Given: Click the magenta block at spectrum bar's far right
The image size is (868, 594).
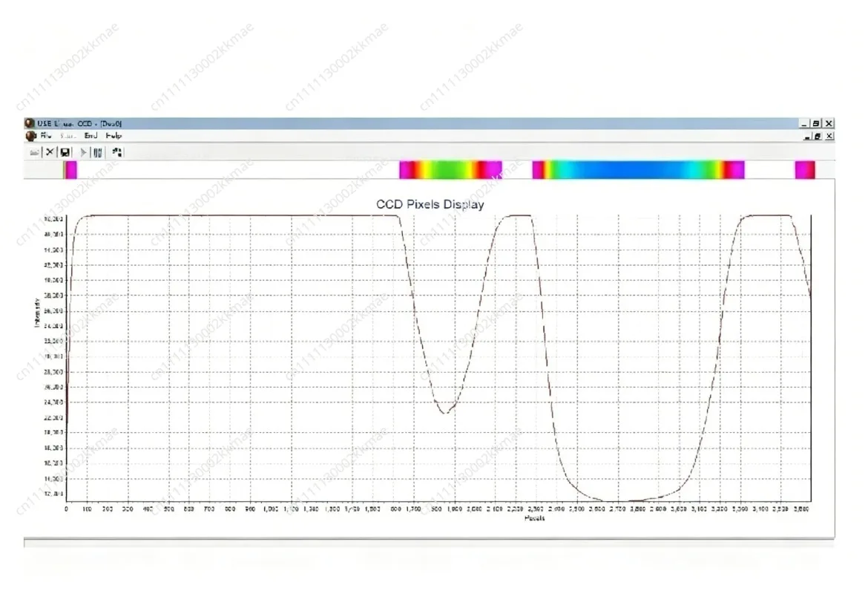Looking at the screenshot, I should pos(805,169).
